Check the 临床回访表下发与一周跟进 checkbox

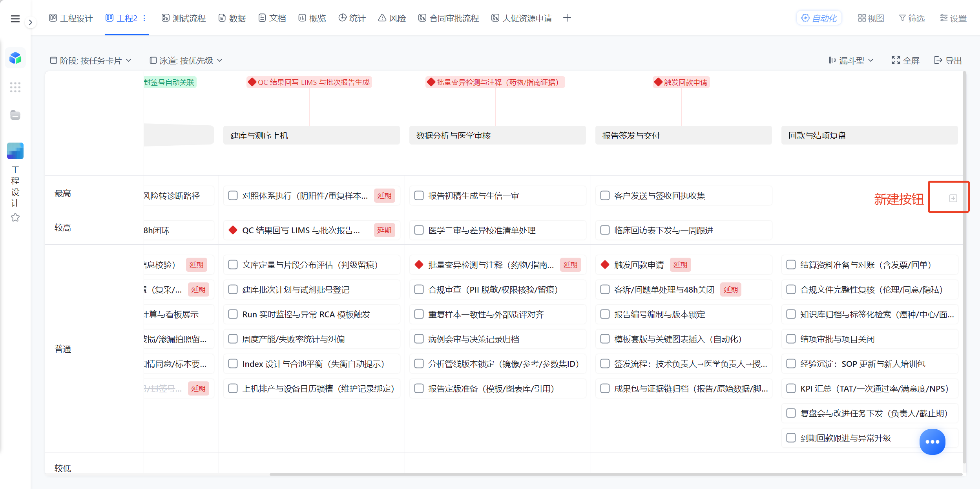(605, 230)
